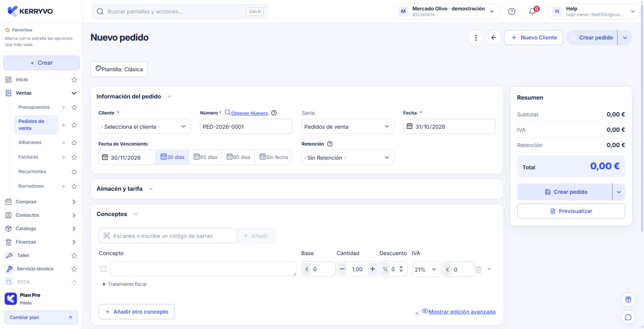Select the 30 días due date option

(172, 157)
